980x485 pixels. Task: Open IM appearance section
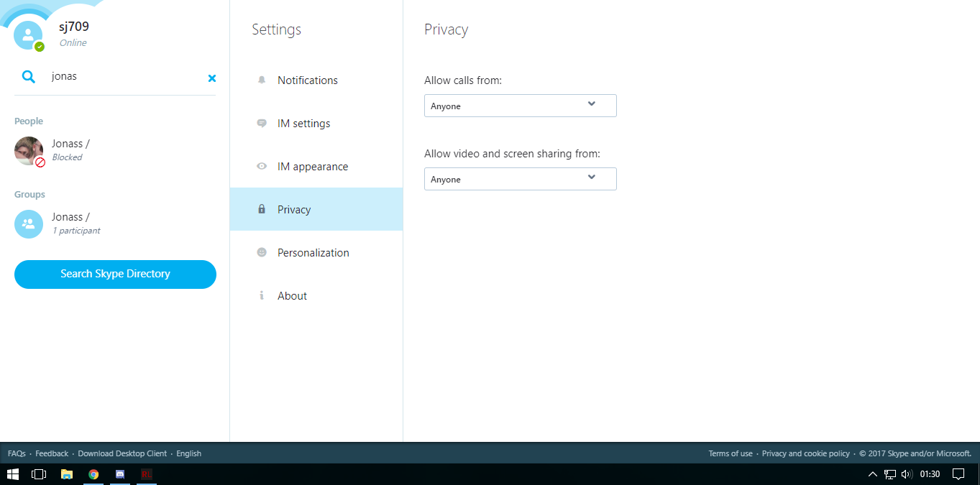tap(316, 166)
